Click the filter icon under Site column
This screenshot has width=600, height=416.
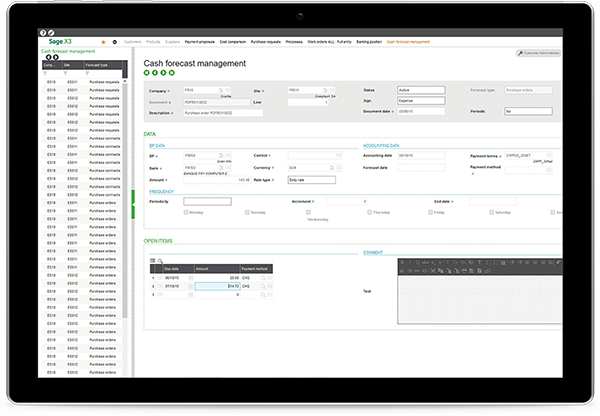[x=65, y=73]
